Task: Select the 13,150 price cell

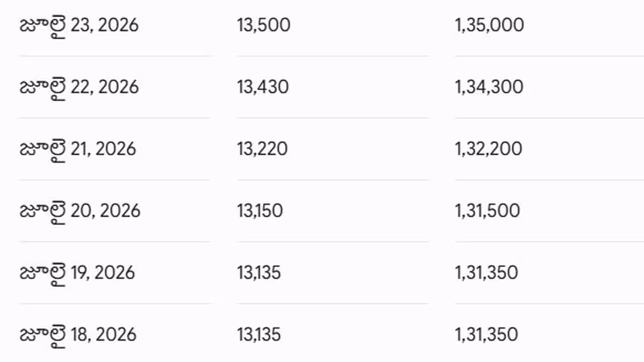Action: [260, 211]
